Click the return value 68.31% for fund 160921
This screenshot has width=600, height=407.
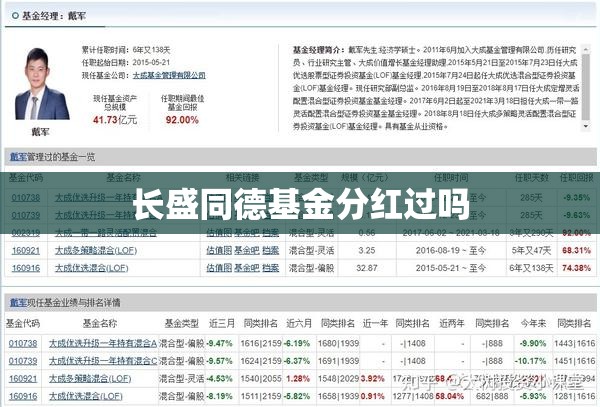(577, 251)
